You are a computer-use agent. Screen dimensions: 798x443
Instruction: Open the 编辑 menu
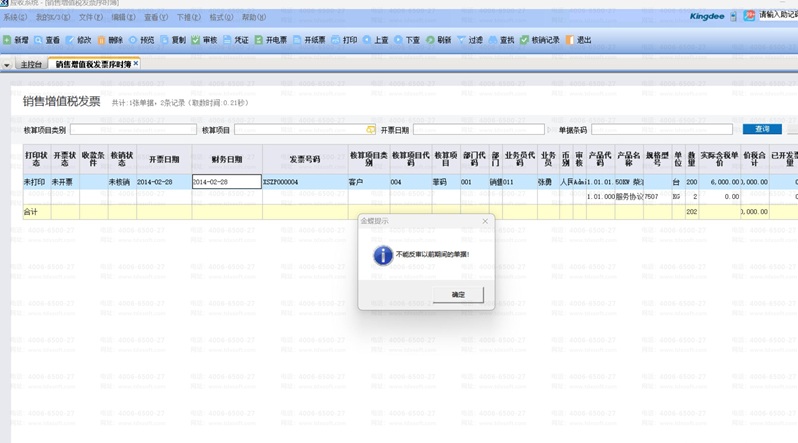click(123, 17)
